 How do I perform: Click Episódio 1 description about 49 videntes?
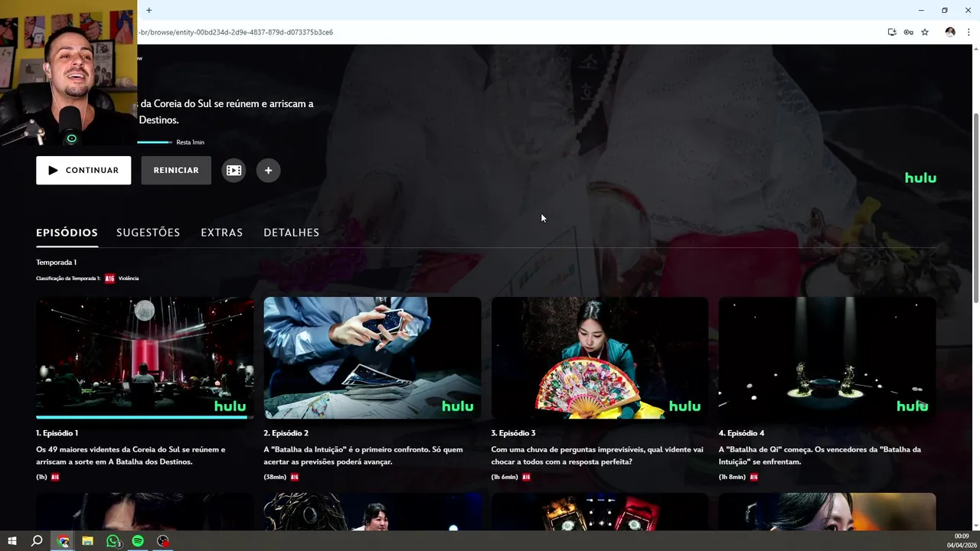point(131,455)
